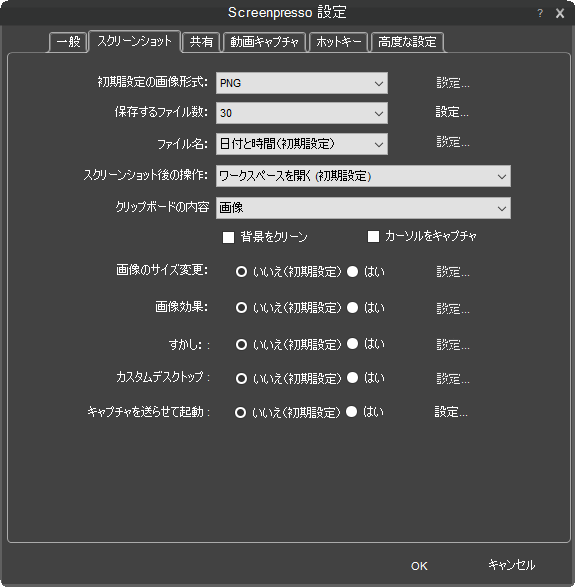
Task: Open the 初期設定の画像形式 PNG dropdown
Action: tap(302, 83)
